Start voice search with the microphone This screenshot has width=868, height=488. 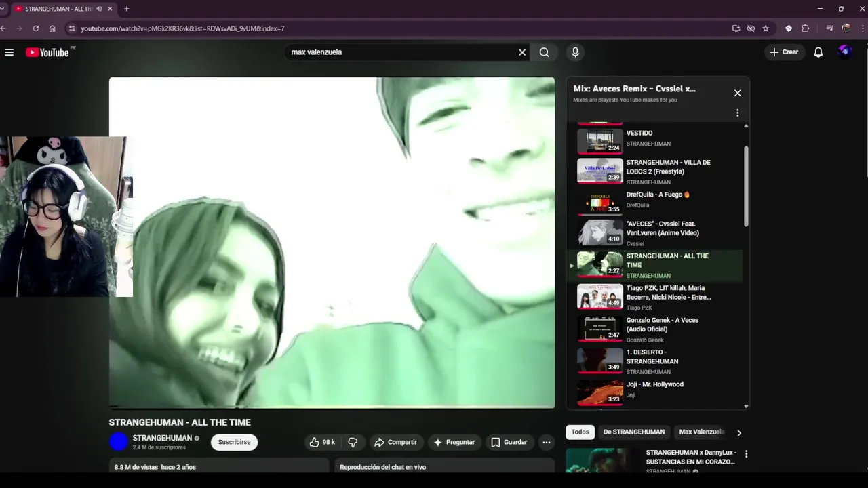click(575, 52)
